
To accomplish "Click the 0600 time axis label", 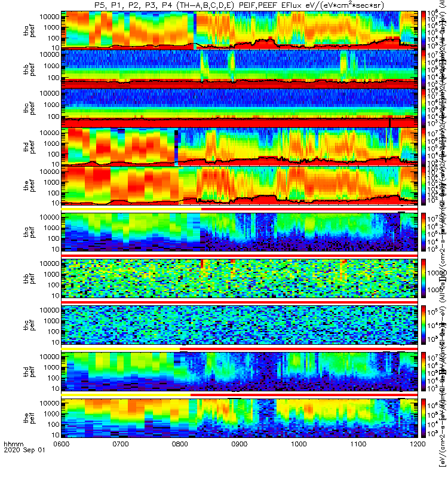I will click(x=62, y=444).
